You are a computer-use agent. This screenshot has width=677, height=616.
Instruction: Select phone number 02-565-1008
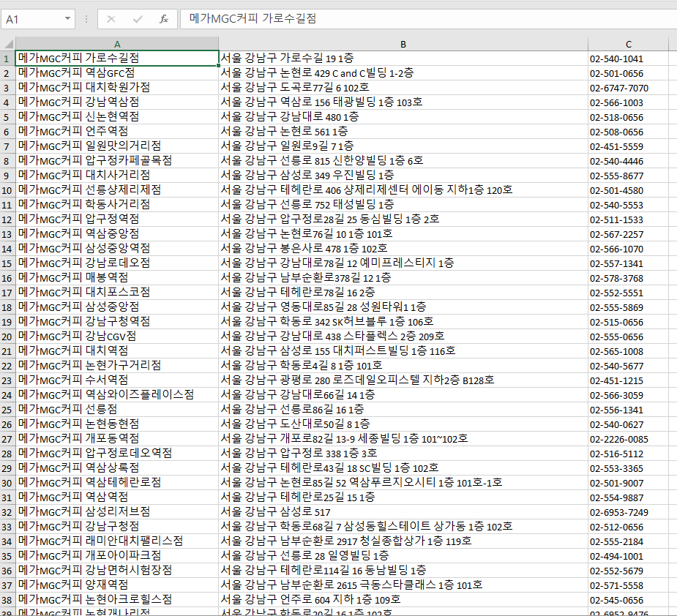[x=628, y=351]
